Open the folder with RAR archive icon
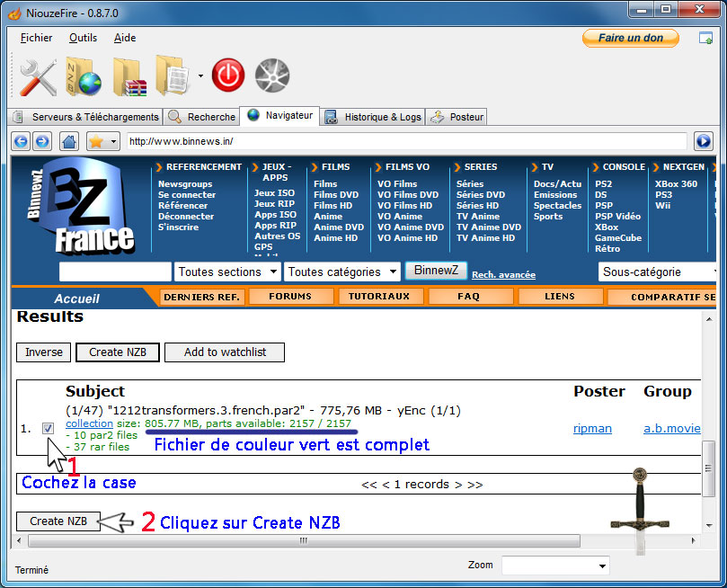Screen dimensions: 727x588 click(129, 77)
